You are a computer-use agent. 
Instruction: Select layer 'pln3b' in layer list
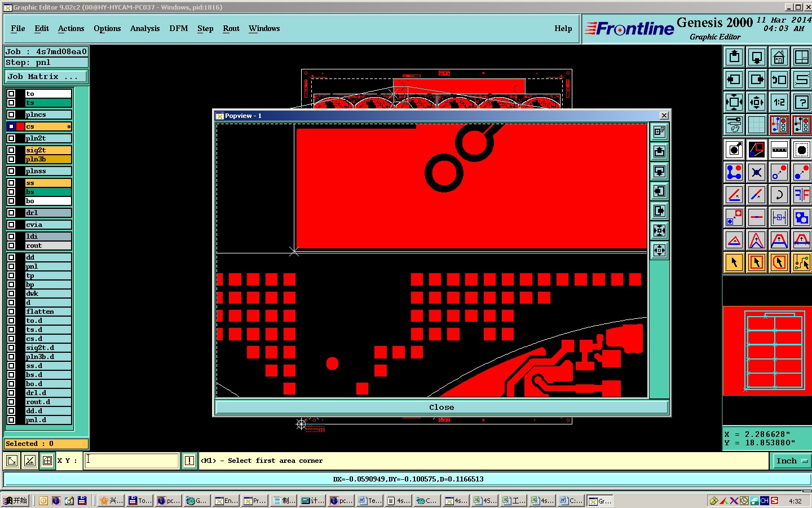pos(48,159)
